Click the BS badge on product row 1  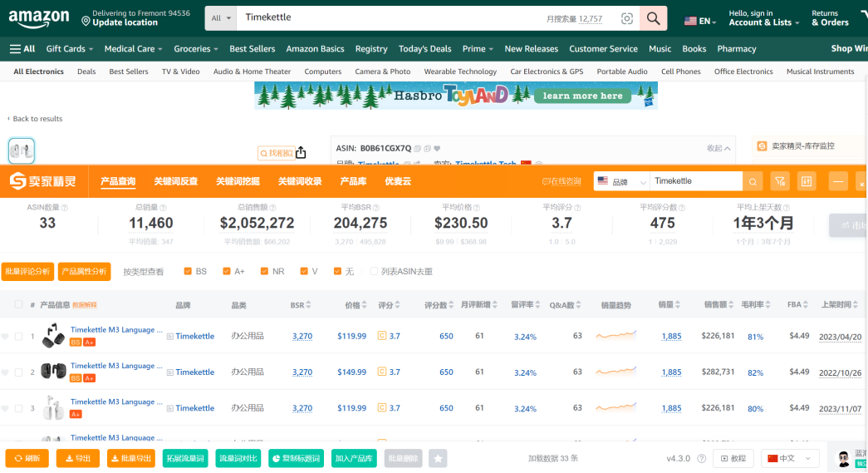[x=76, y=342]
